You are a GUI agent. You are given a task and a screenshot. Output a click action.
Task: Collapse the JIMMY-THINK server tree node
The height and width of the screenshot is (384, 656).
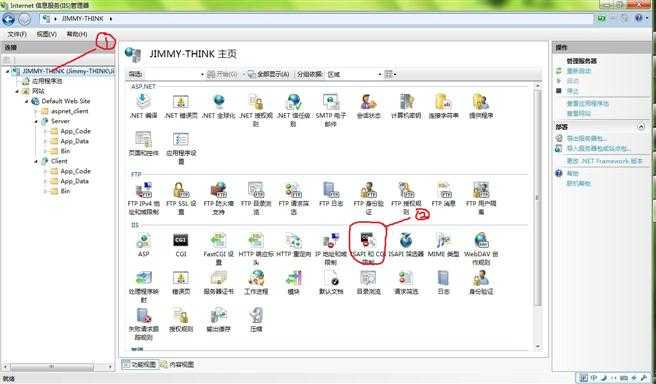7,72
